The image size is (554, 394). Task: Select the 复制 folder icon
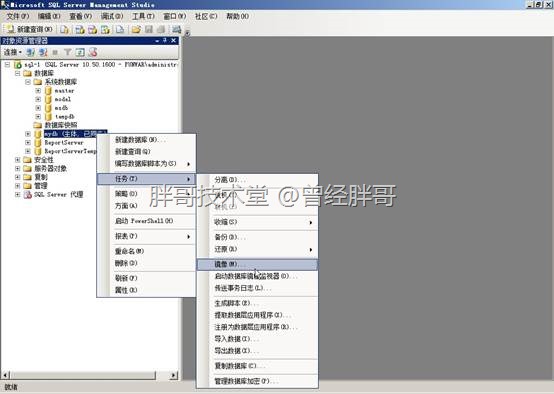tap(28, 177)
